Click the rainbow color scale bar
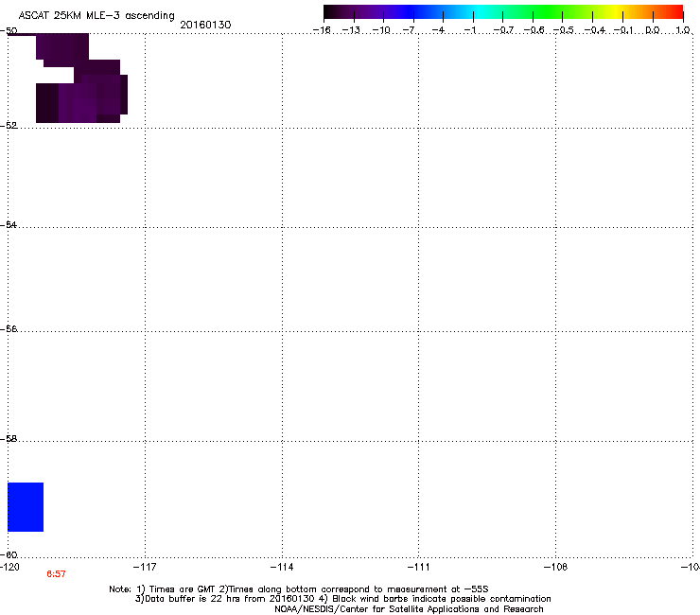700x615 pixels. (x=503, y=12)
